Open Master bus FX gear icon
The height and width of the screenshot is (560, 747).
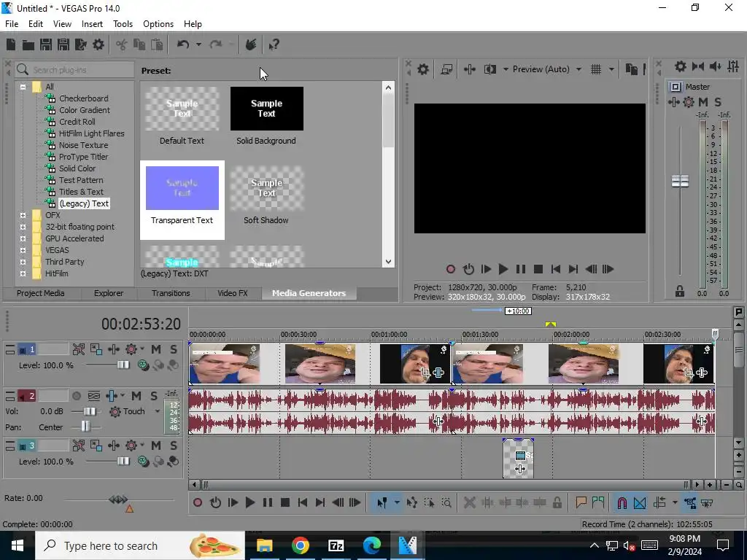[x=689, y=102]
